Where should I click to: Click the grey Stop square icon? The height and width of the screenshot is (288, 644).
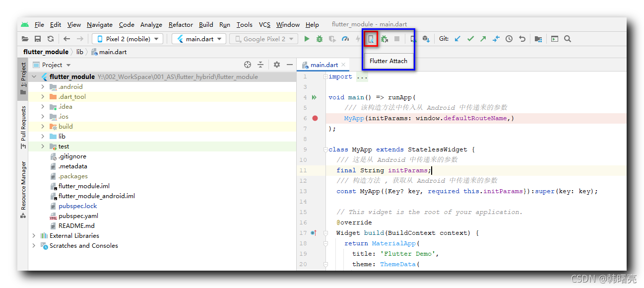click(397, 39)
